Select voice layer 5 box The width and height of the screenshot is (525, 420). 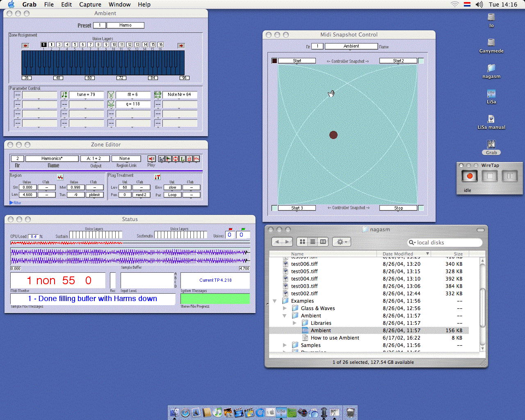[75, 45]
